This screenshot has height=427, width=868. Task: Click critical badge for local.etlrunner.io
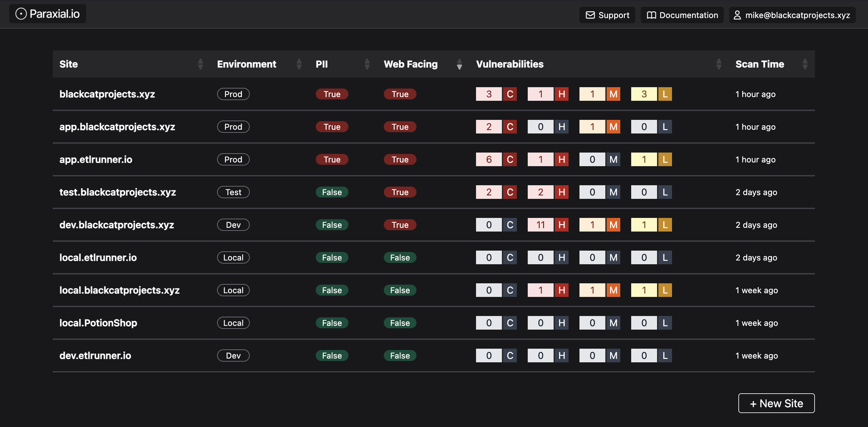click(496, 257)
